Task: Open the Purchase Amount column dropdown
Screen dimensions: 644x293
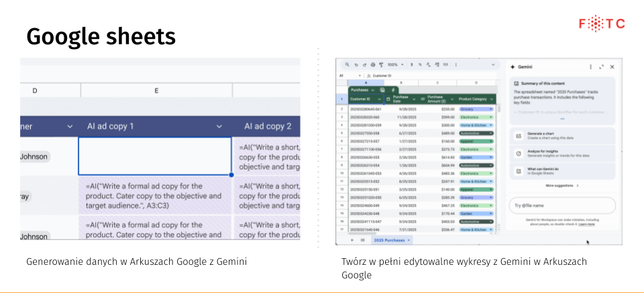Action: (x=451, y=99)
